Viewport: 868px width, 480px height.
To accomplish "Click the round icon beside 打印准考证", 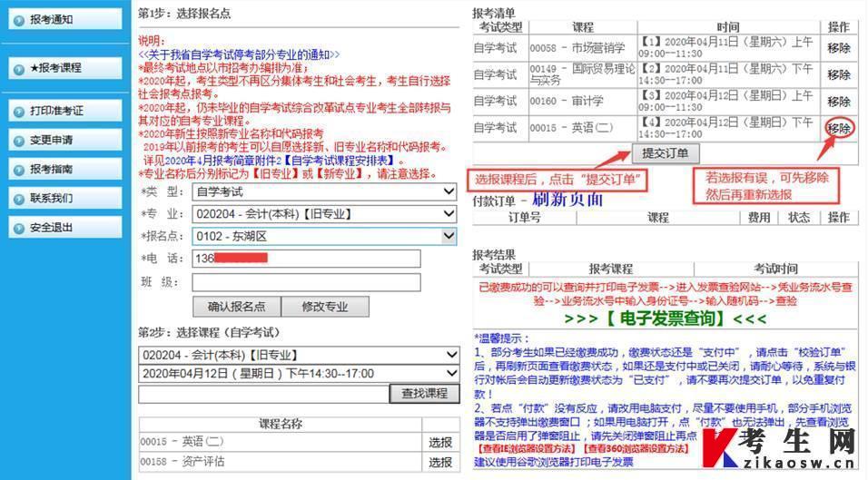I will 19,112.
